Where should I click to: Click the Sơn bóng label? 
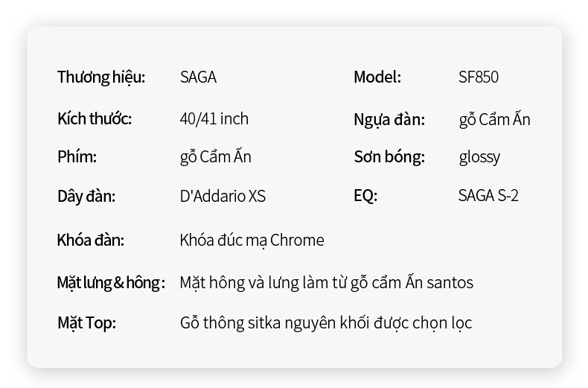[x=389, y=157]
